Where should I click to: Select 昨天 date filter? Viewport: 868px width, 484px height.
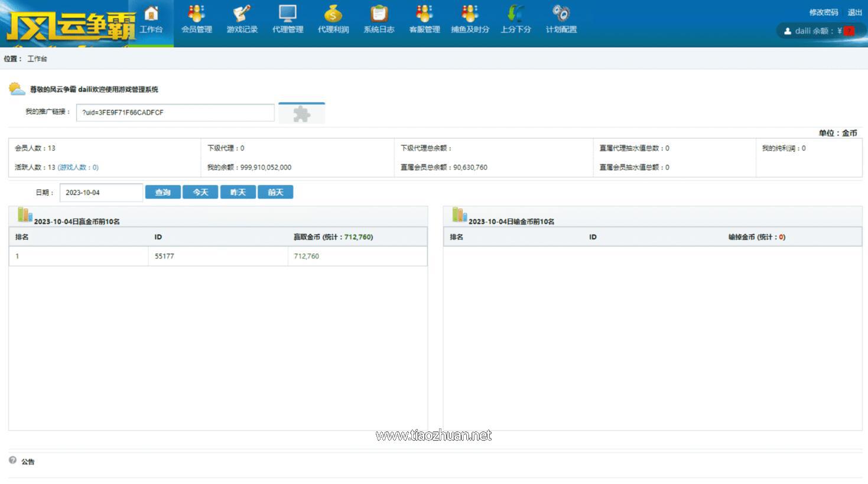click(x=238, y=192)
